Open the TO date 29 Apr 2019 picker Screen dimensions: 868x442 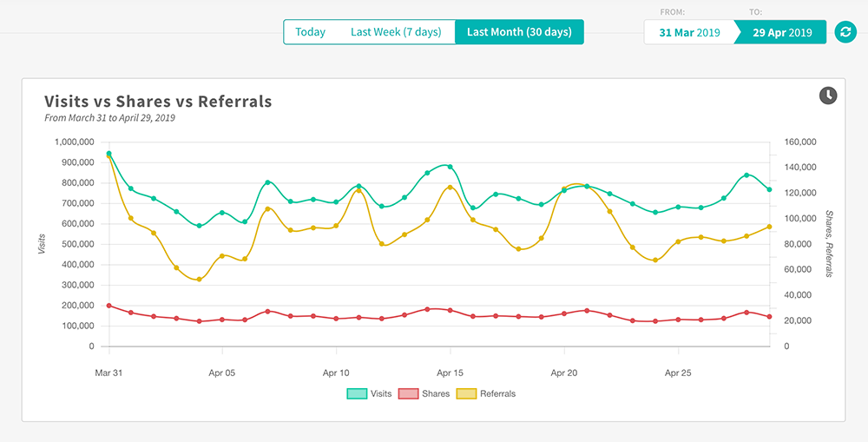(x=783, y=32)
